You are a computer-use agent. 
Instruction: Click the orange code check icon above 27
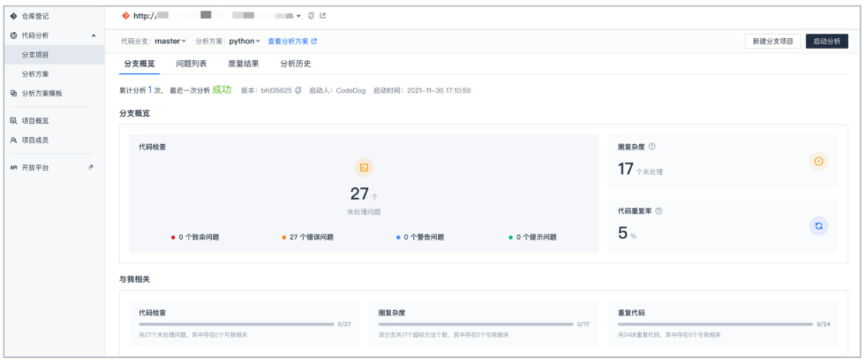pos(364,168)
